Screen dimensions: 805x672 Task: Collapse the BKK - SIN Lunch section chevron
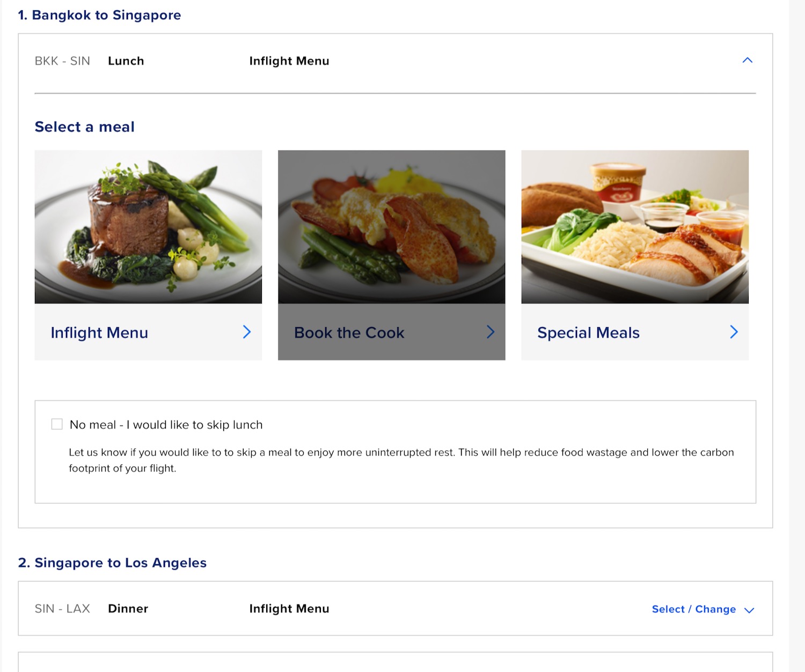747,61
